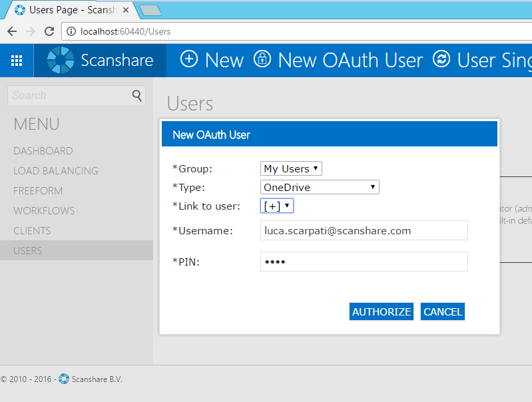Image resolution: width=532 pixels, height=402 pixels.
Task: Go to Load Balancing in the menu
Action: point(56,171)
